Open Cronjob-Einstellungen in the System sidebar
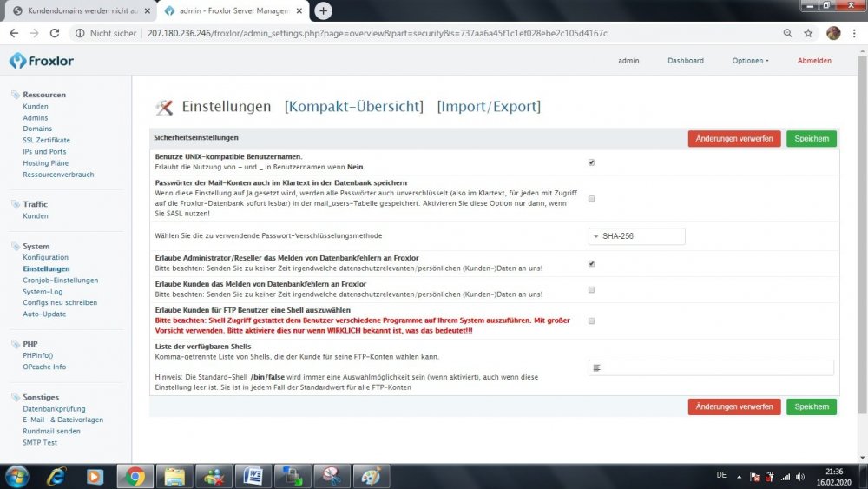 (60, 281)
